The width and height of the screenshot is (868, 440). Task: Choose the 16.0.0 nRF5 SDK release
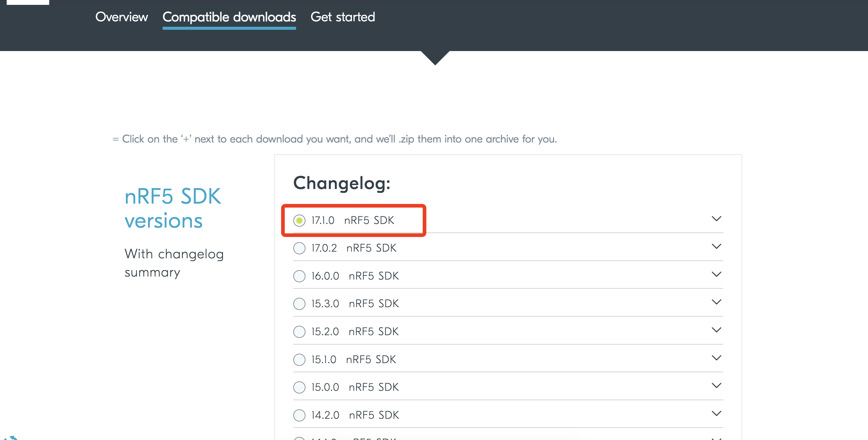click(299, 276)
